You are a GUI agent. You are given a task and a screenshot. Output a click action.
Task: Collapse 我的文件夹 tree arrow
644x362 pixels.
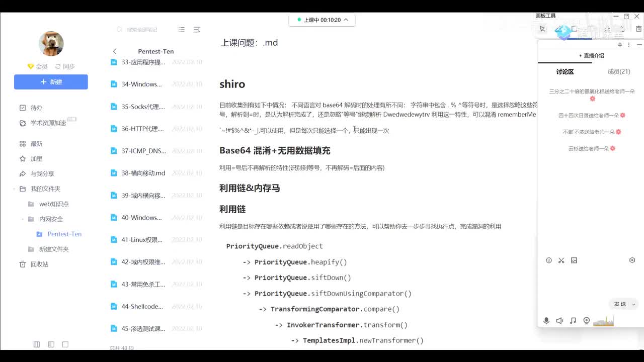click(14, 189)
